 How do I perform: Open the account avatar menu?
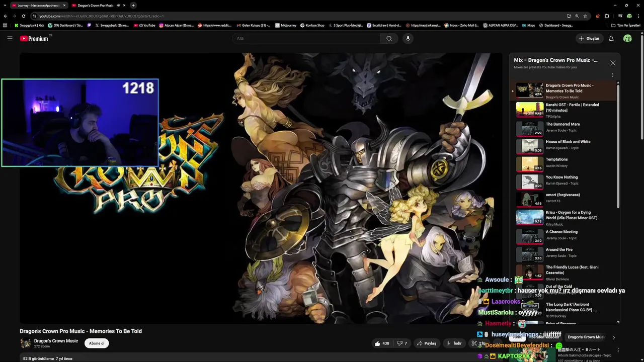pos(627,38)
